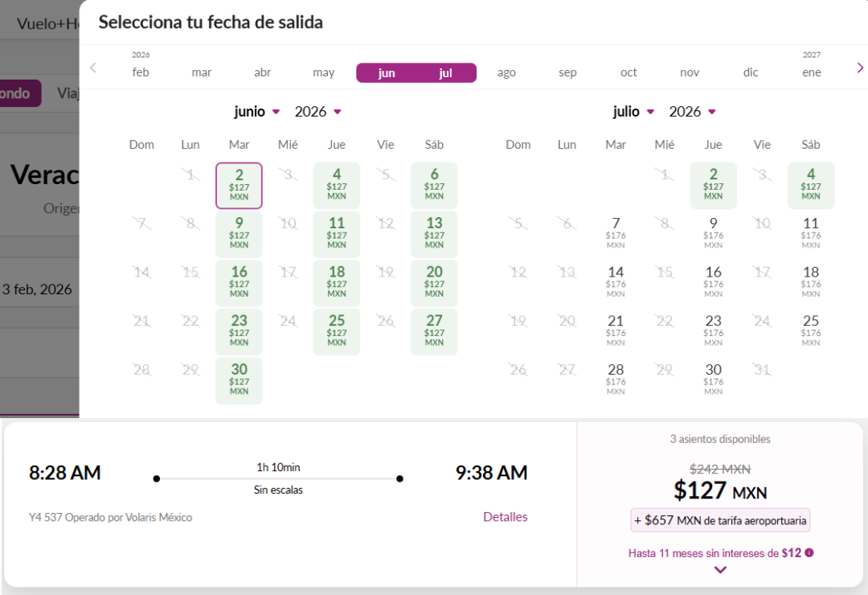Select June 4 departure date at $127

click(x=336, y=185)
